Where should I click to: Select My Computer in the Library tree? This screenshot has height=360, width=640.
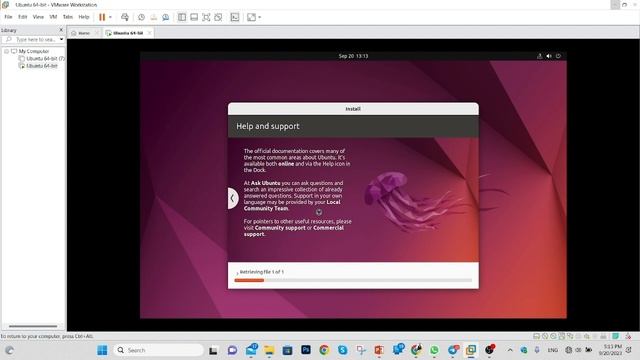(x=33, y=51)
